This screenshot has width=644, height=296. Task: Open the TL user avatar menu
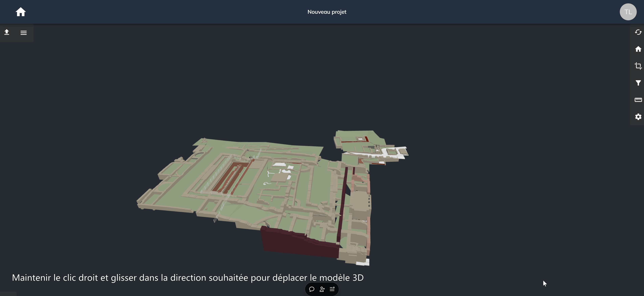[x=628, y=12]
